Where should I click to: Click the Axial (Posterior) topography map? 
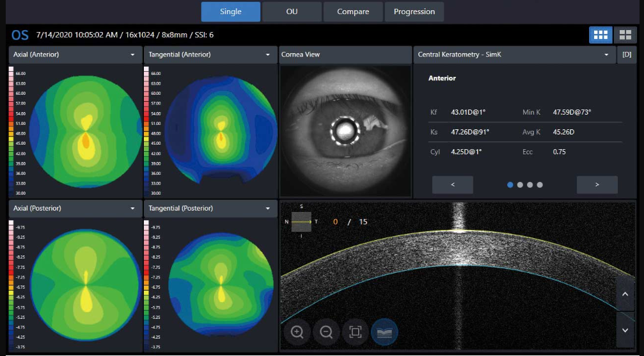click(86, 286)
